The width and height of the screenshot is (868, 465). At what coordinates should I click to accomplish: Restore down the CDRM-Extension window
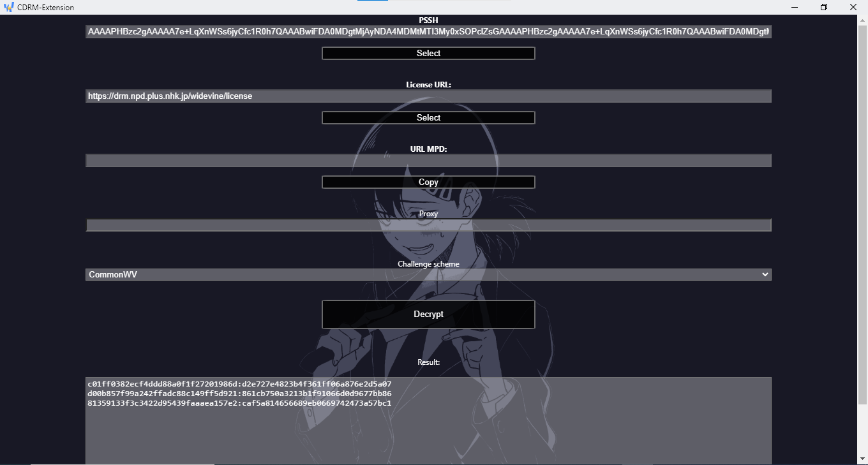824,7
